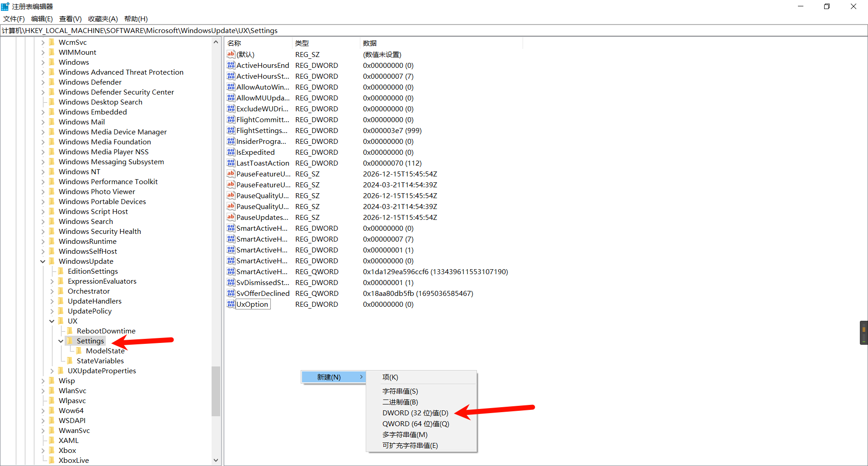Click 新建(N) context menu item
The image size is (868, 466).
point(334,377)
